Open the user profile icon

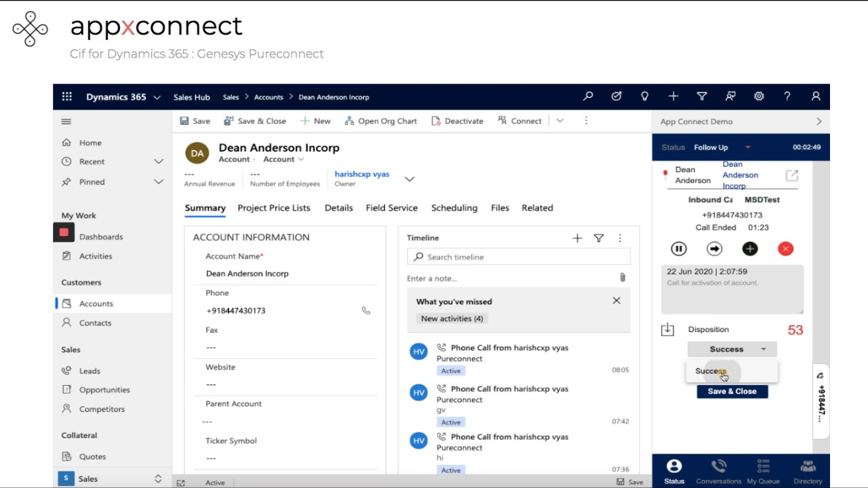point(816,96)
